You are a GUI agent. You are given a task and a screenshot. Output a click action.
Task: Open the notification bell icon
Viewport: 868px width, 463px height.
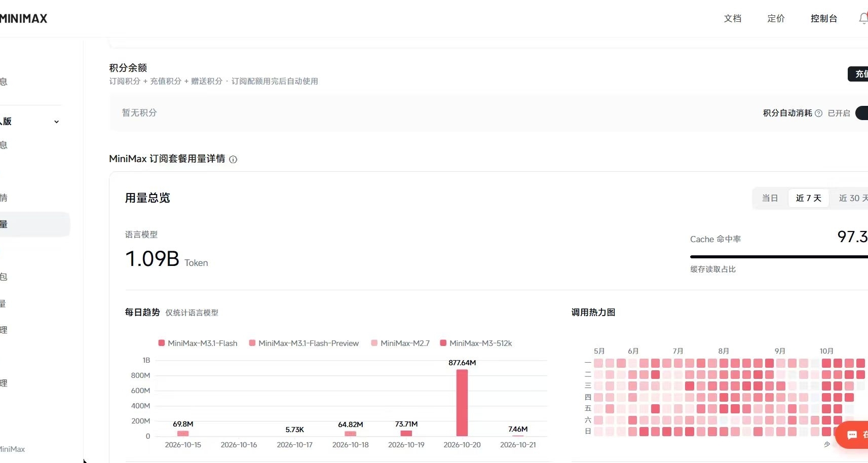(863, 18)
